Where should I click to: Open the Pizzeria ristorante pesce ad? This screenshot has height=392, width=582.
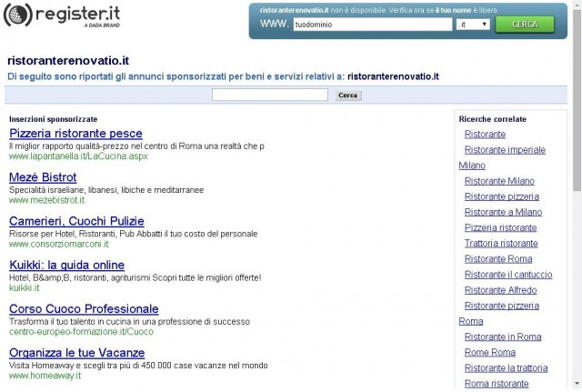[x=75, y=134]
